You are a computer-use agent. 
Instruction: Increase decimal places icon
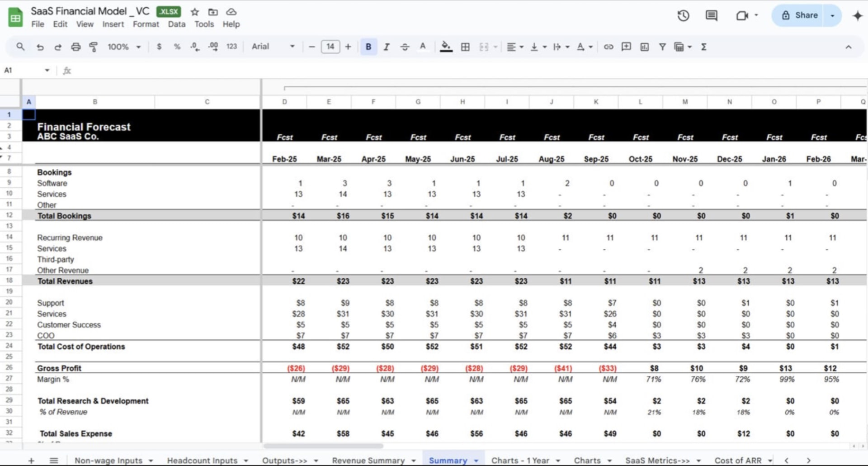click(x=213, y=47)
